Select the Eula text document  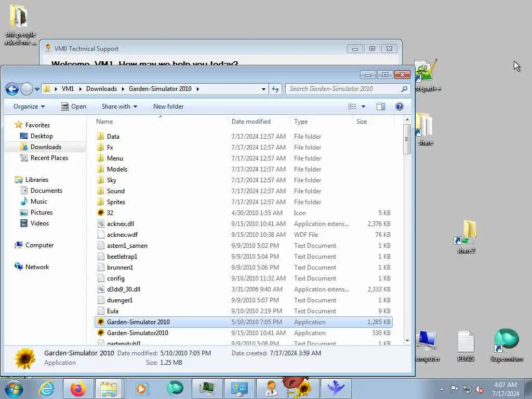pyautogui.click(x=112, y=311)
